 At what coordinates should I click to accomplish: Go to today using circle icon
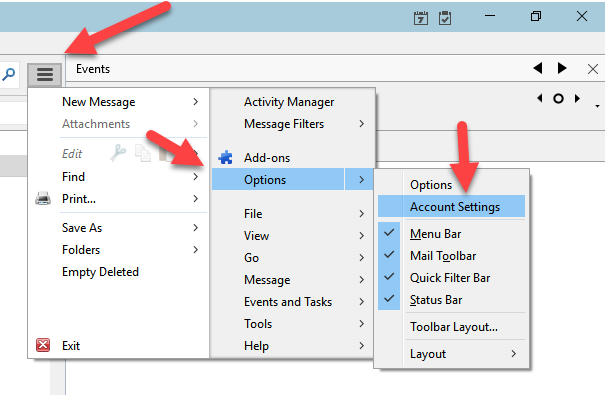[x=558, y=99]
